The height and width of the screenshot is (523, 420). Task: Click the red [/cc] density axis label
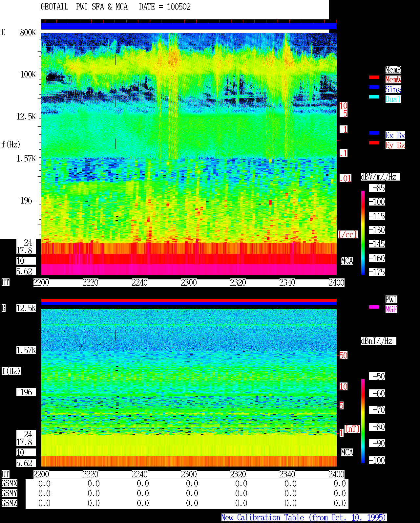[x=347, y=234]
